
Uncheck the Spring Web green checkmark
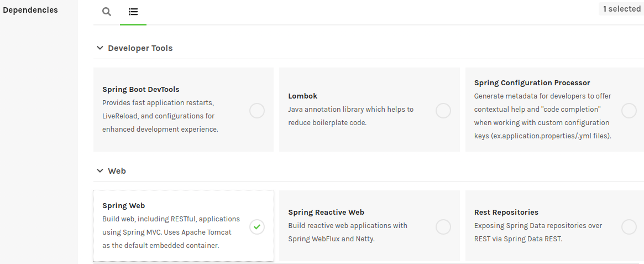pyautogui.click(x=256, y=226)
